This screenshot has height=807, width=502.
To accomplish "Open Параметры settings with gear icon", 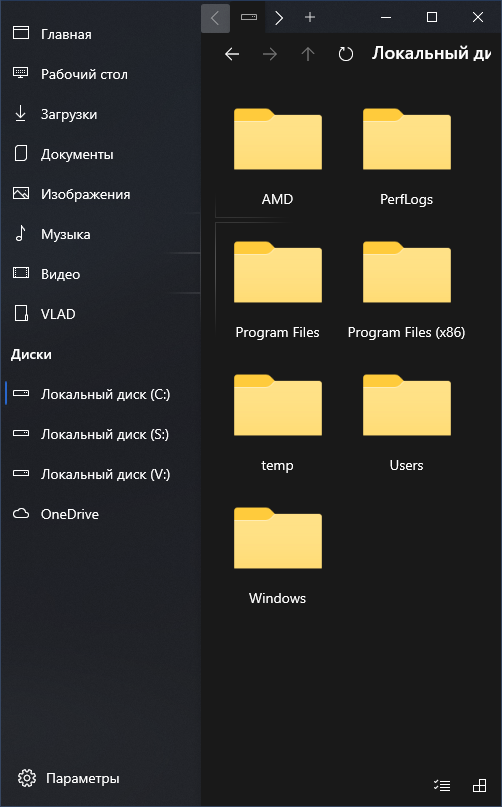I will click(68, 778).
